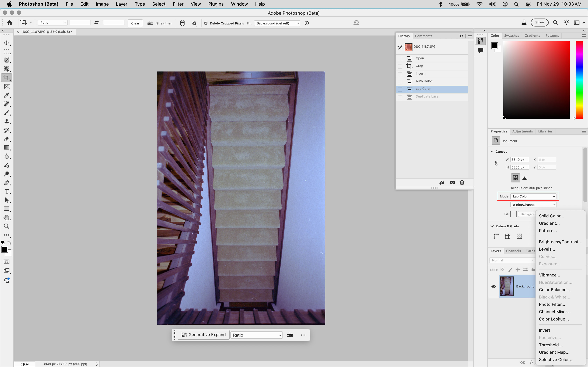Click the Clear button in options bar
This screenshot has width=588, height=367.
click(x=135, y=23)
